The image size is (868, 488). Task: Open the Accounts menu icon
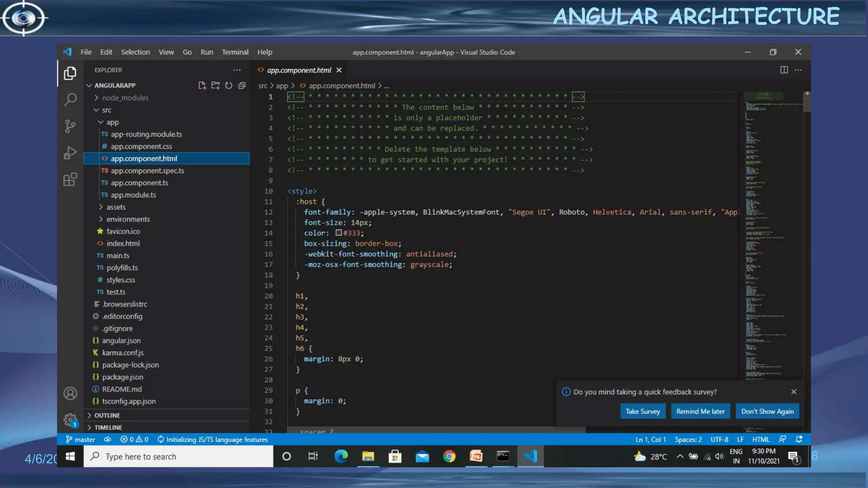70,394
